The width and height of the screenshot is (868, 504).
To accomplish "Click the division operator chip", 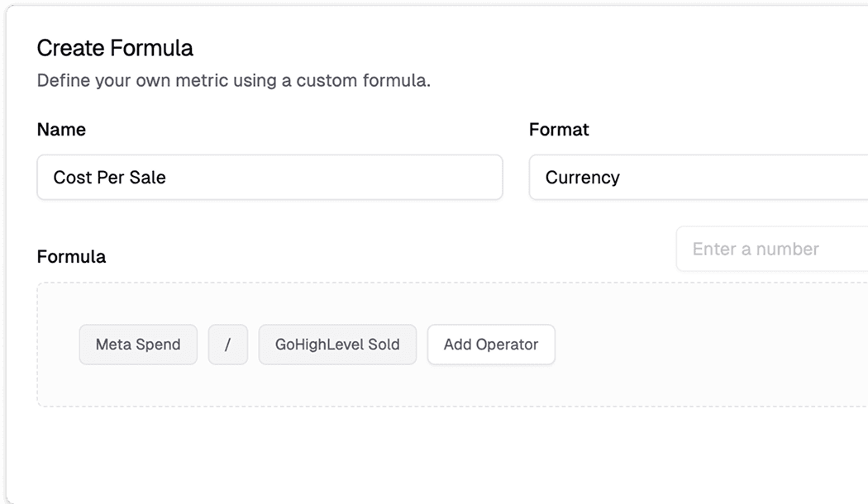I will (x=228, y=345).
